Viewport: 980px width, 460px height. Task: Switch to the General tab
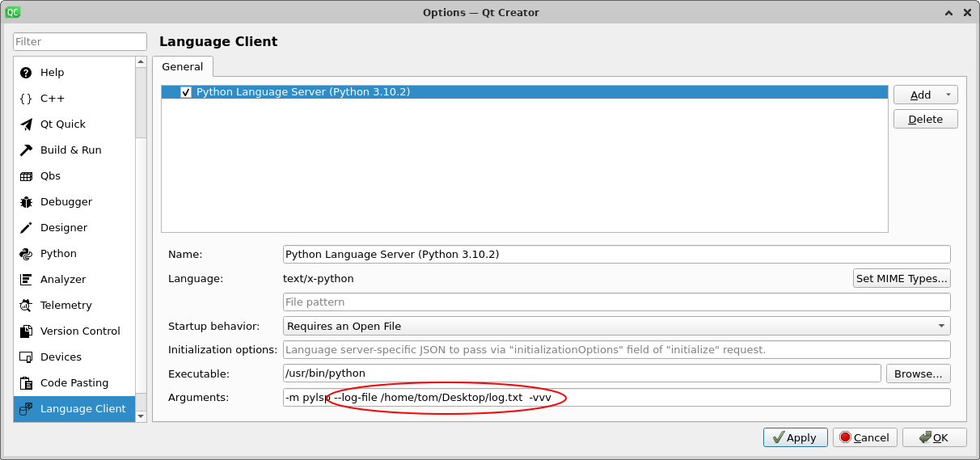pos(183,67)
